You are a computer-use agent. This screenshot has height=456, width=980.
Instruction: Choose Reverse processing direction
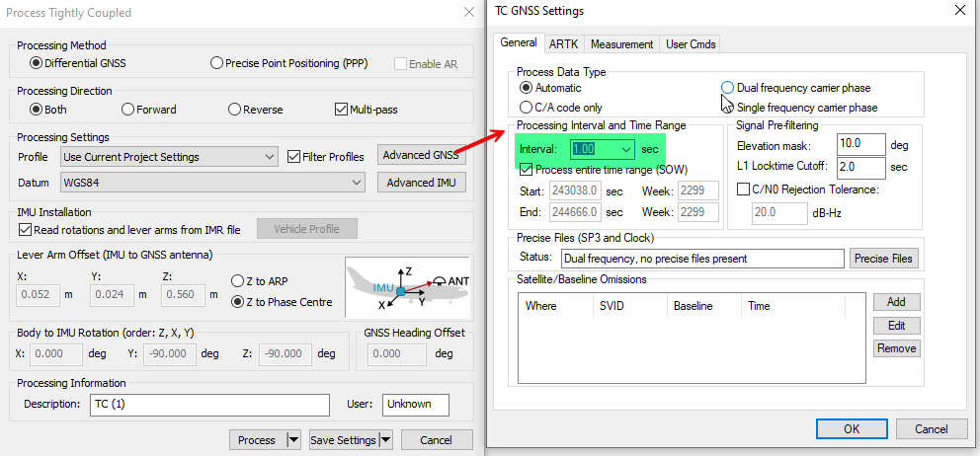coord(256,110)
